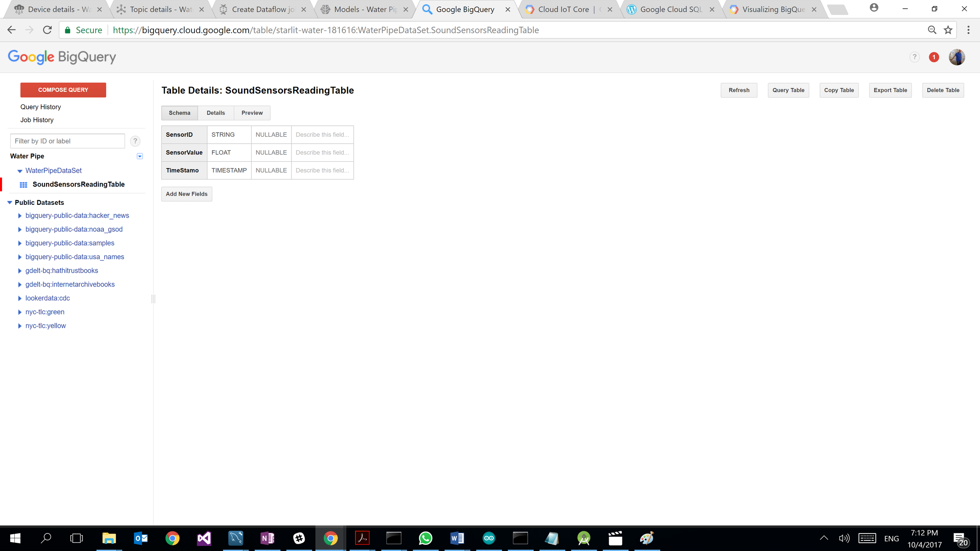Reload the page with the browser refresh icon
This screenshot has width=980, height=551.
tap(47, 30)
